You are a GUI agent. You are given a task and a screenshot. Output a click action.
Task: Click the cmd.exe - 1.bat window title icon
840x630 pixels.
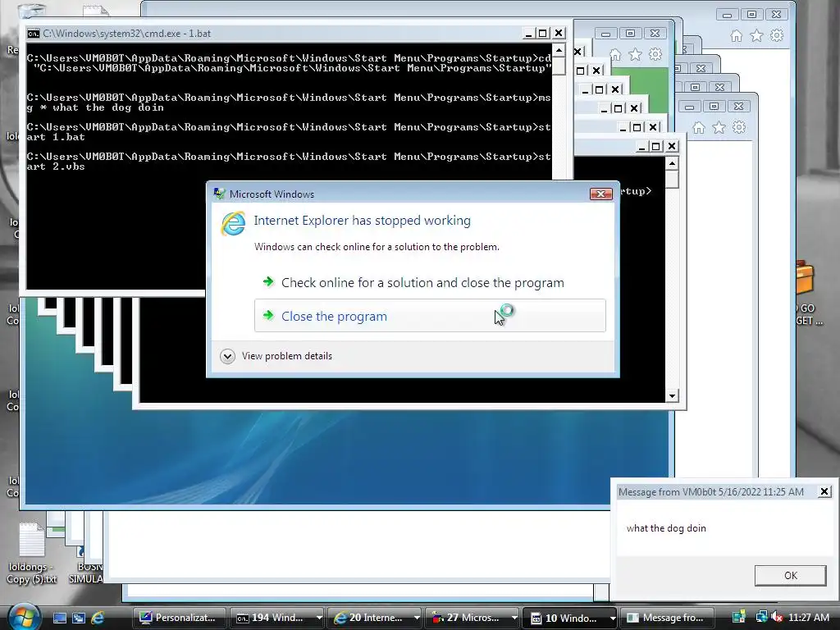[34, 33]
